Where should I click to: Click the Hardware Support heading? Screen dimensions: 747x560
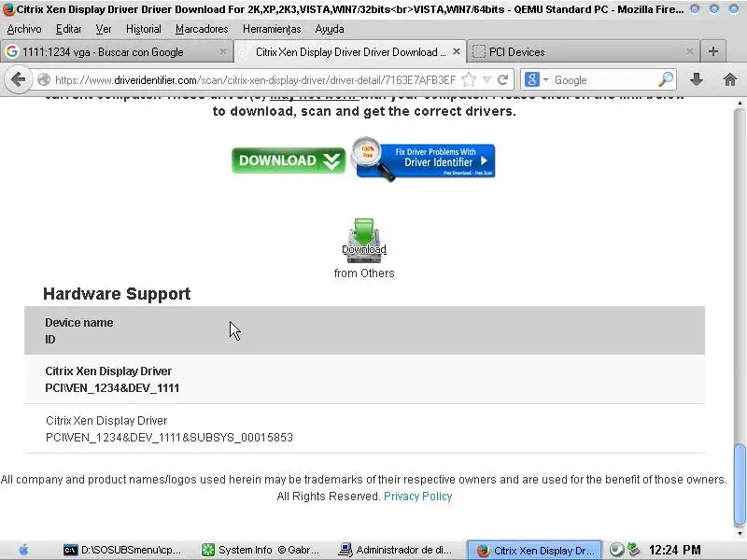117,294
